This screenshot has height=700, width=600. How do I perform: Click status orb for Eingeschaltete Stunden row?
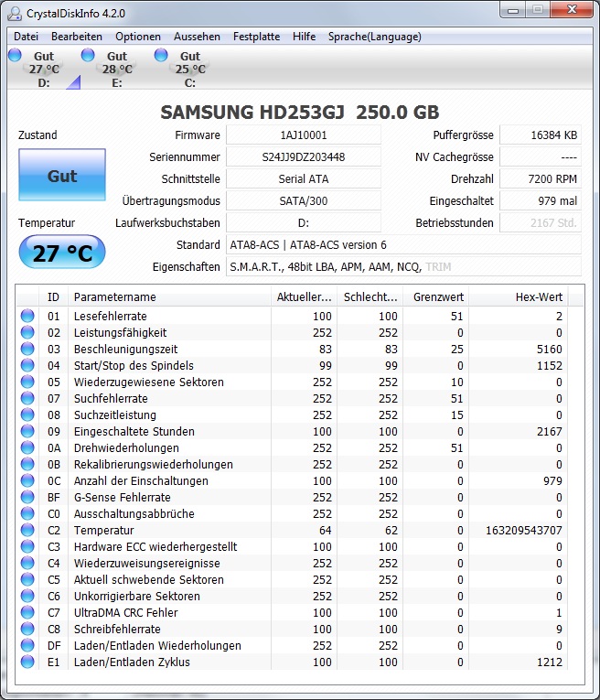point(27,431)
